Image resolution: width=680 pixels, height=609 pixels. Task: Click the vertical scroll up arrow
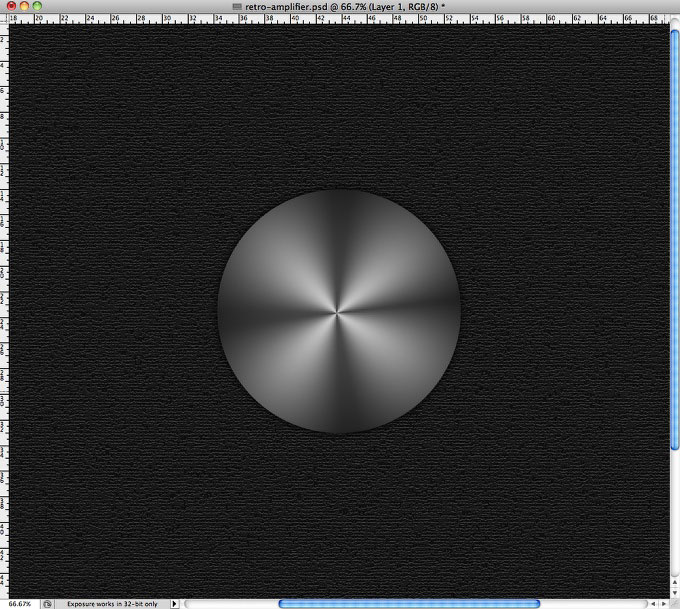pyautogui.click(x=675, y=583)
